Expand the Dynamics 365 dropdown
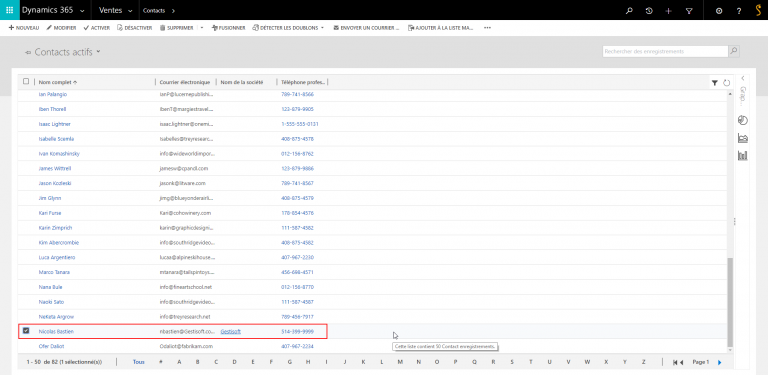The height and width of the screenshot is (375, 768). [81, 11]
